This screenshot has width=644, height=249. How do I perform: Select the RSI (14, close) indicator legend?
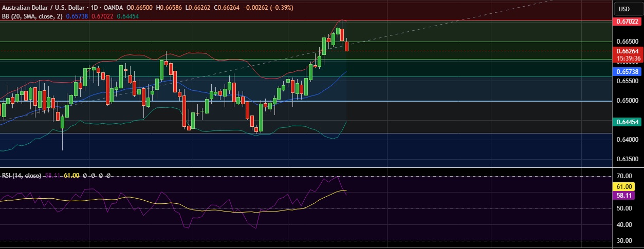pyautogui.click(x=21, y=176)
